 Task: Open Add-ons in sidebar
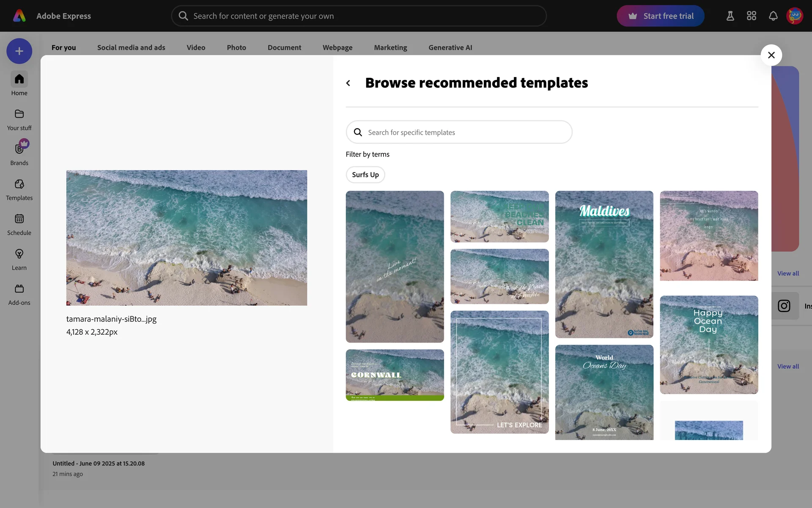point(19,294)
